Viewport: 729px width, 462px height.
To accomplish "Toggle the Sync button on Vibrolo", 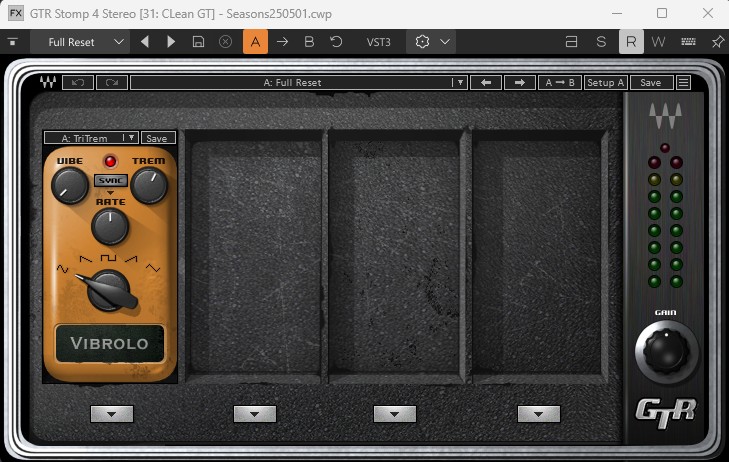I will (x=111, y=180).
